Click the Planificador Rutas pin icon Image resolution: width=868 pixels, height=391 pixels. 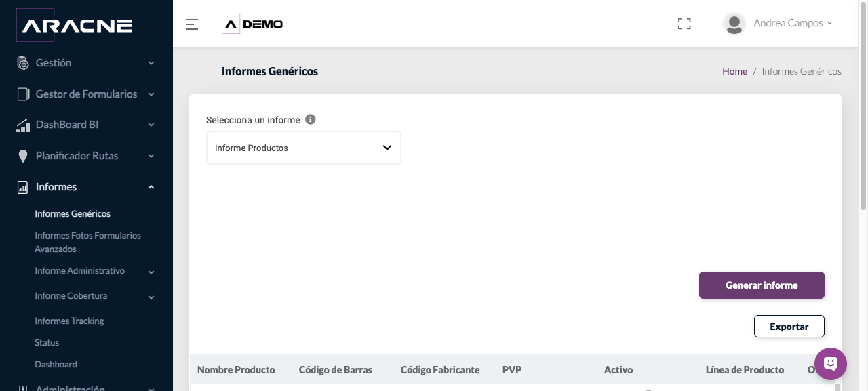click(23, 156)
